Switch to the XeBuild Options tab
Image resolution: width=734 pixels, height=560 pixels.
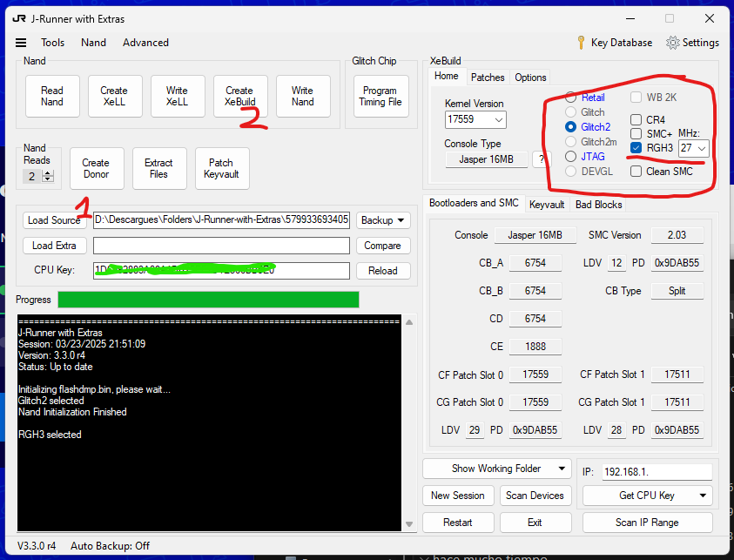(x=530, y=78)
